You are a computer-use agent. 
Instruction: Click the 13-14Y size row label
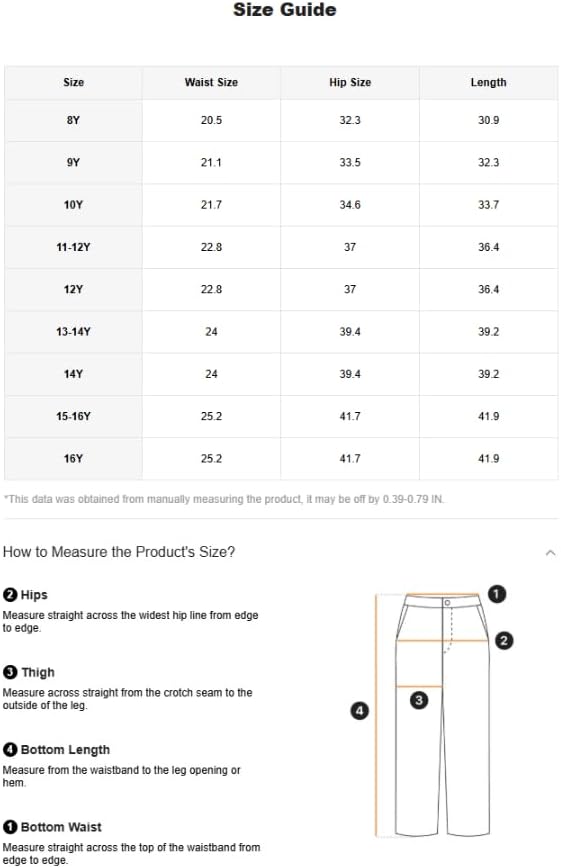[x=73, y=332]
